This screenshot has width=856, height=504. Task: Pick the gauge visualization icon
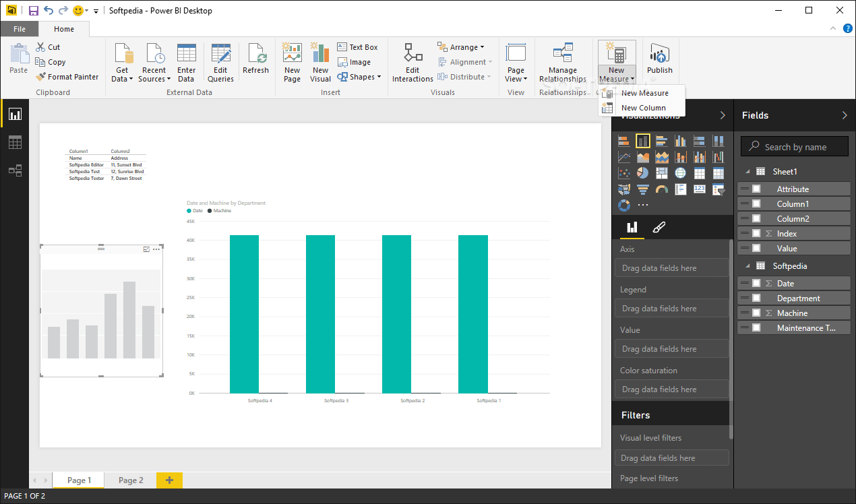coord(662,189)
